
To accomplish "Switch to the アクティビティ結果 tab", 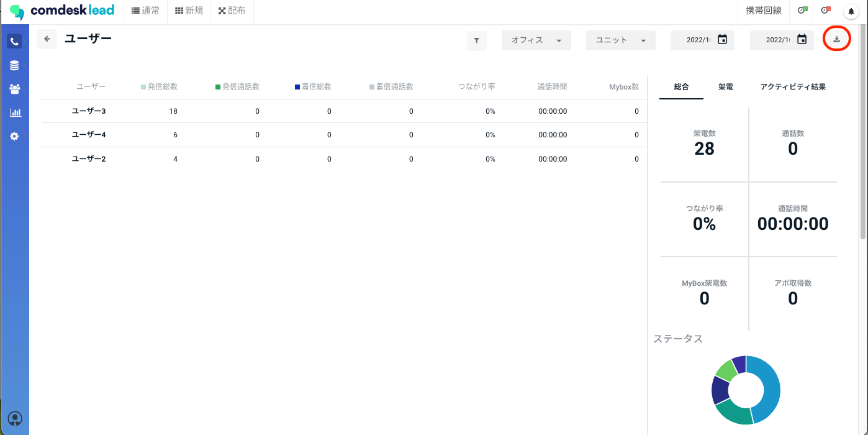I will pyautogui.click(x=792, y=87).
